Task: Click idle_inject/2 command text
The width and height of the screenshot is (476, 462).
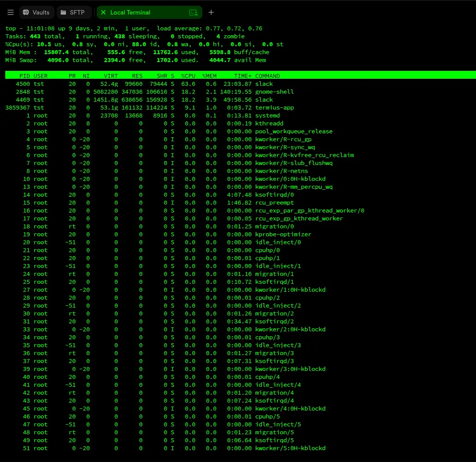Action: pos(278,306)
